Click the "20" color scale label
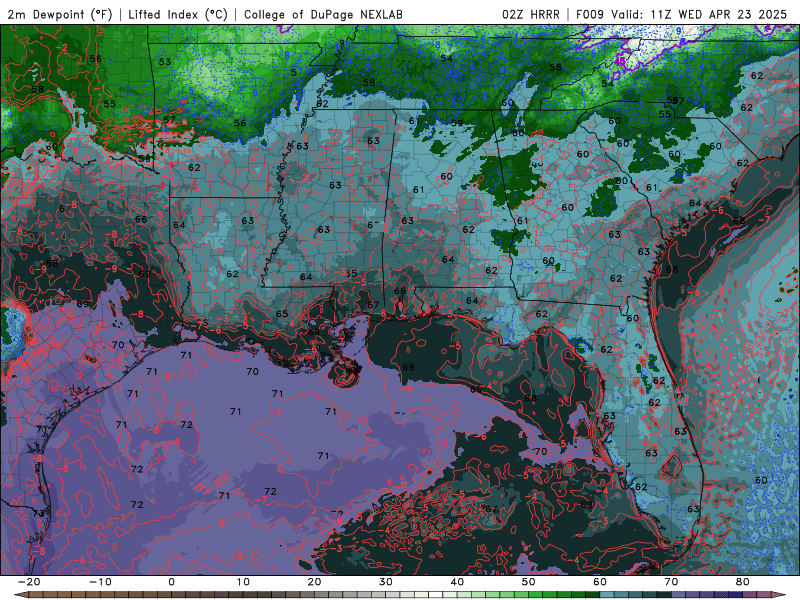The image size is (800, 600). coord(314,582)
